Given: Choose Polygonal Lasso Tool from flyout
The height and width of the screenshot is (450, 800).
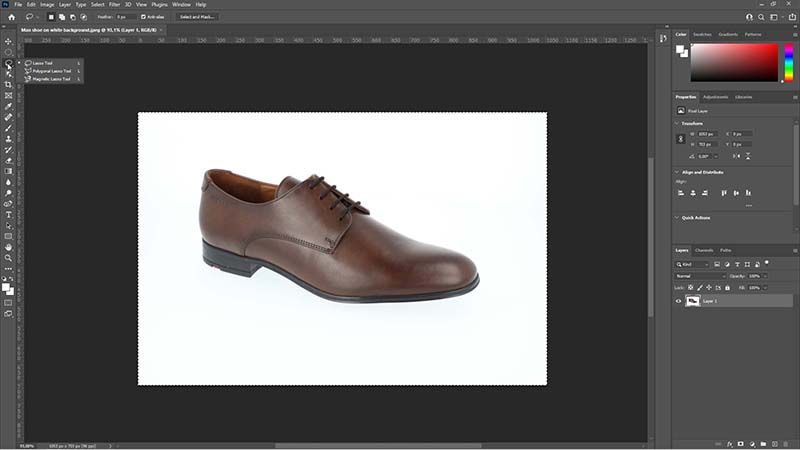Looking at the screenshot, I should (x=51, y=71).
